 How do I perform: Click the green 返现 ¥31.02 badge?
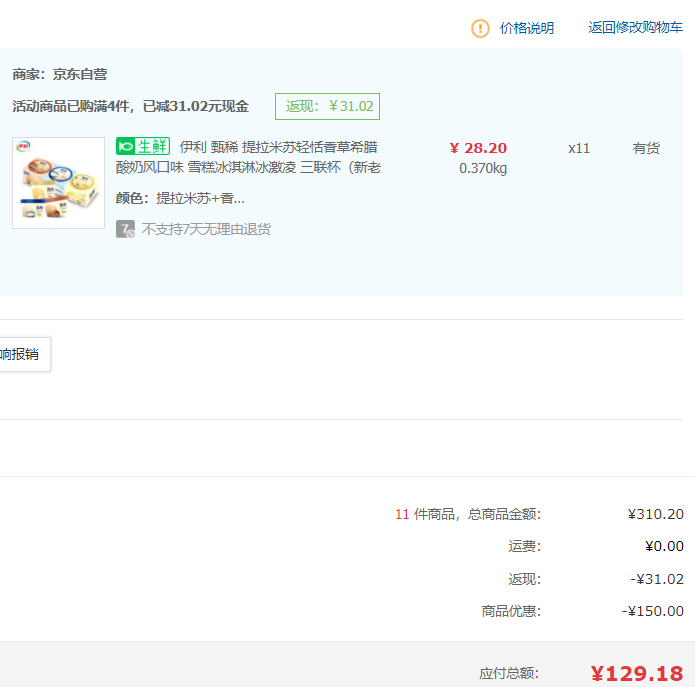point(327,106)
